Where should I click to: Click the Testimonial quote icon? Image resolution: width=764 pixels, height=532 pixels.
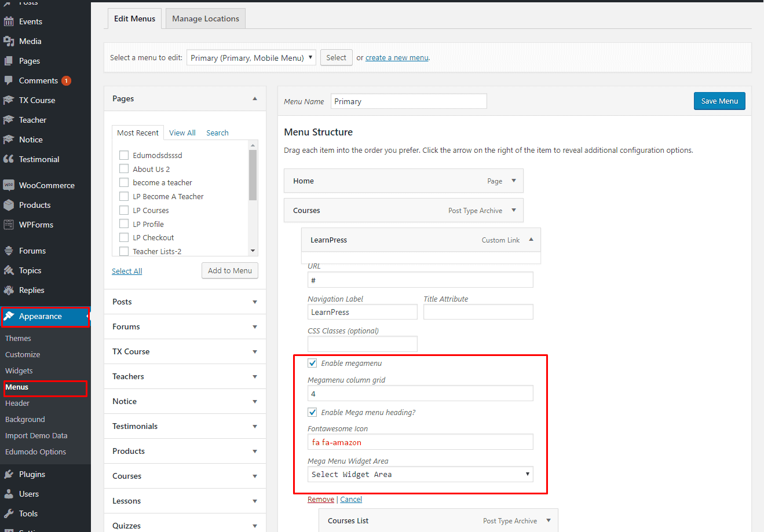9,159
